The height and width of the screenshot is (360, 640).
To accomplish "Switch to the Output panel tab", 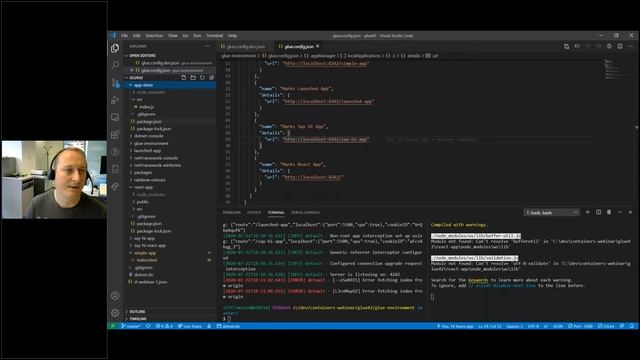I will pyautogui.click(x=254, y=213).
